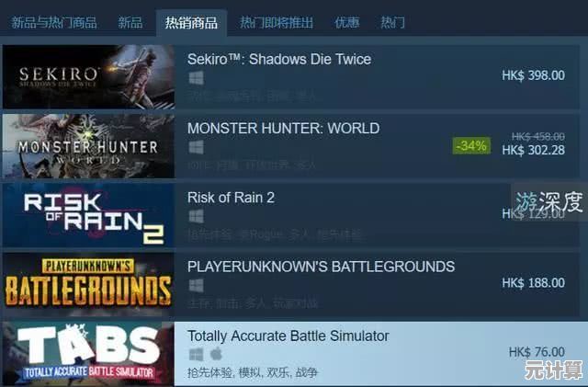The height and width of the screenshot is (387, 588).
Task: Click the -34% discount badge
Action: pyautogui.click(x=471, y=145)
